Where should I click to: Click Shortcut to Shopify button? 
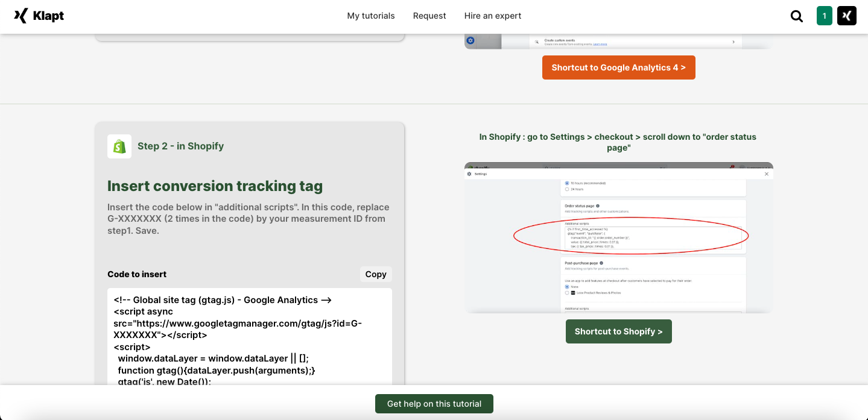[x=619, y=331]
